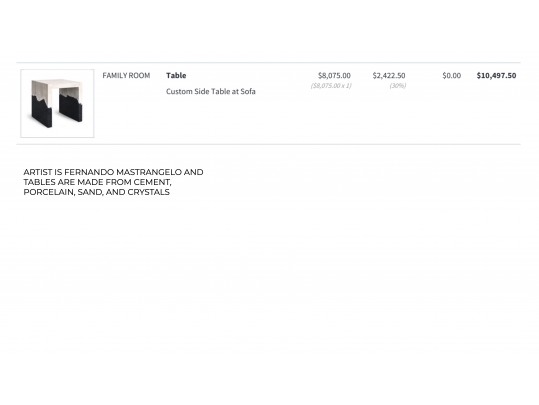Viewport: 539px width, 405px height.
Task: Click the ARTIST IS FERNANDO MASTRANGELO line
Action: 113,172
